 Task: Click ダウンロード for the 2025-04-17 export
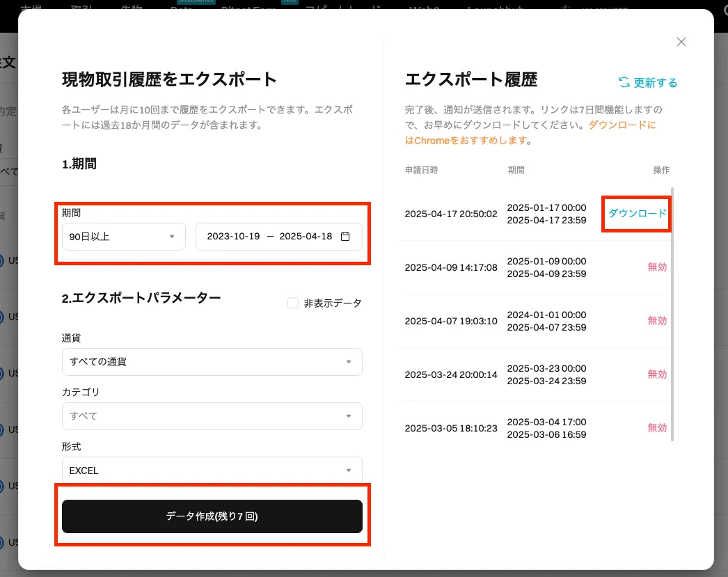point(637,214)
